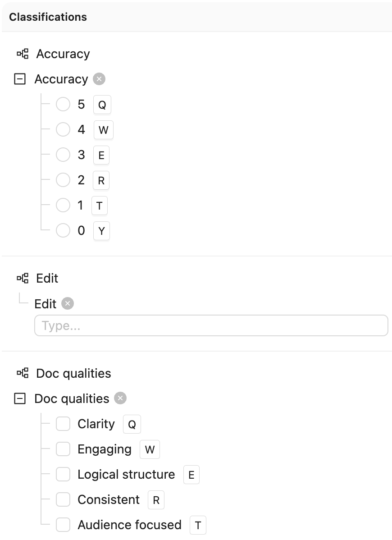This screenshot has height=540, width=392.
Task: Select accuracy rating 5
Action: pos(63,105)
